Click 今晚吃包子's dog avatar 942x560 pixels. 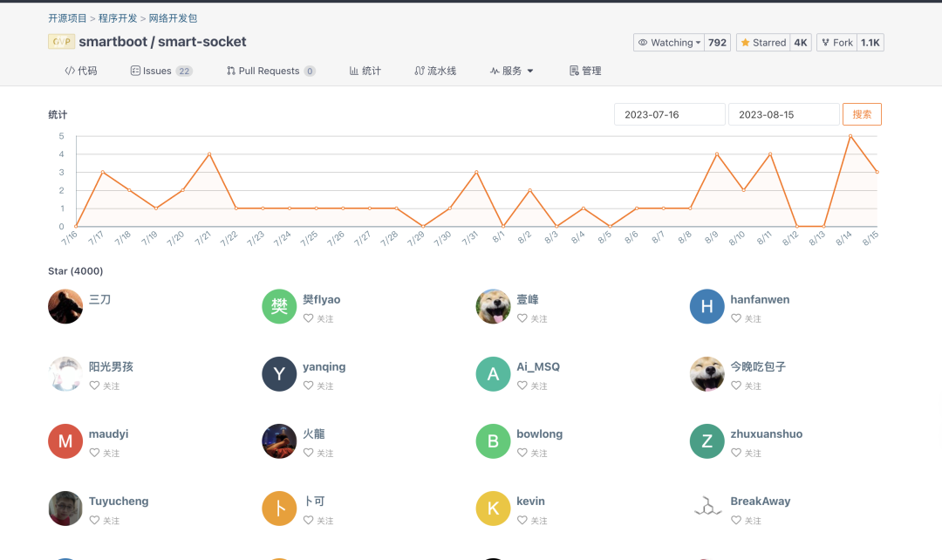coord(707,373)
